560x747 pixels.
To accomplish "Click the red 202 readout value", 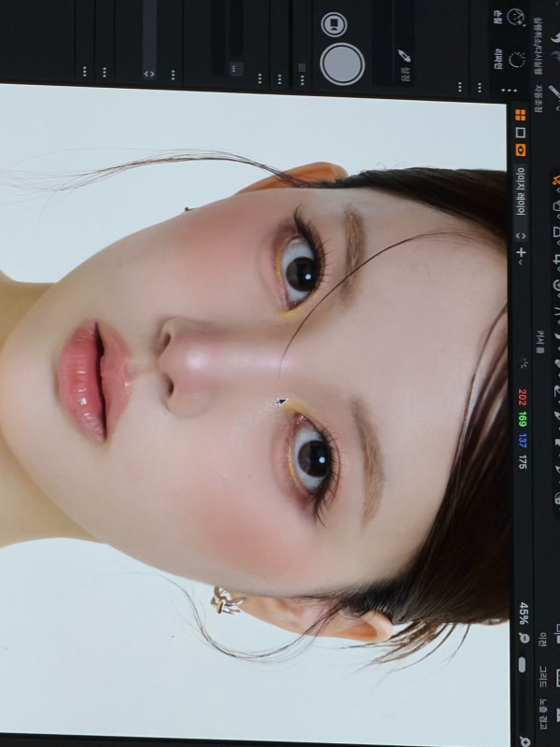I will tap(522, 398).
